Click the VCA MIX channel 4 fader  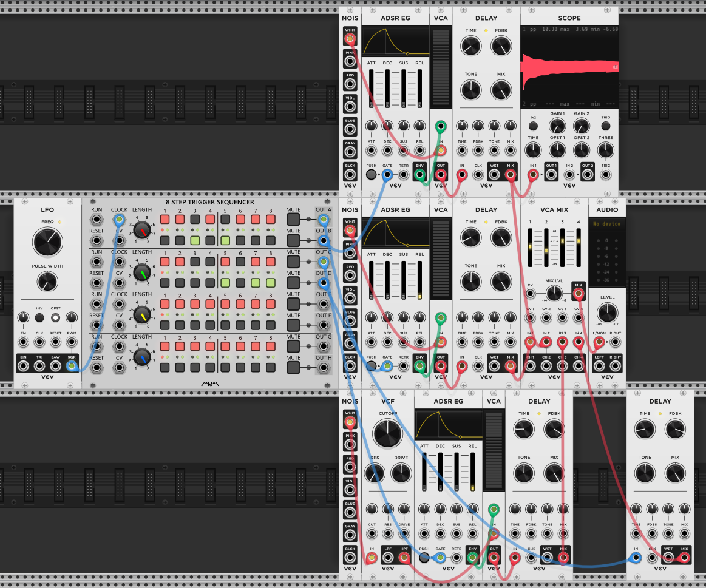click(x=579, y=247)
